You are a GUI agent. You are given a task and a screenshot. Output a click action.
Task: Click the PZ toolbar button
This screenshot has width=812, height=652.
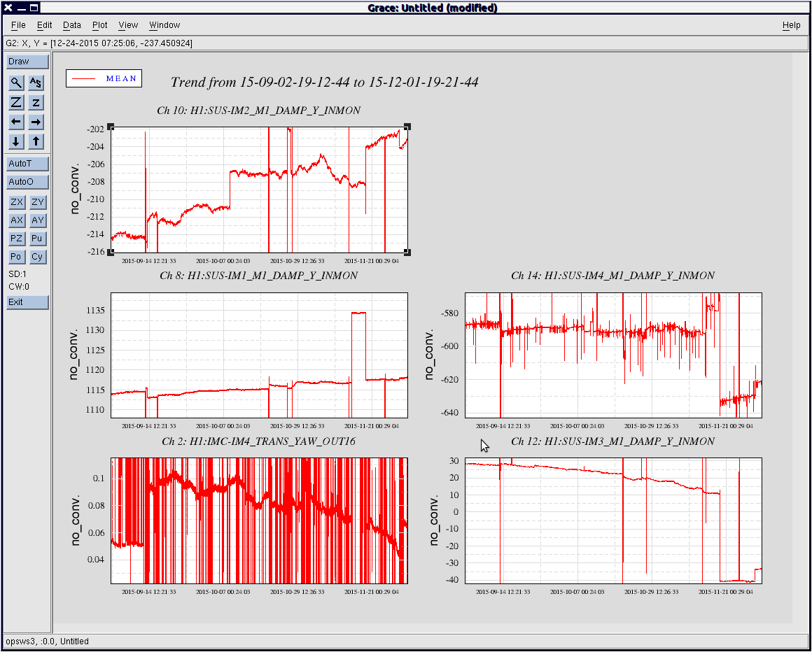coord(17,239)
